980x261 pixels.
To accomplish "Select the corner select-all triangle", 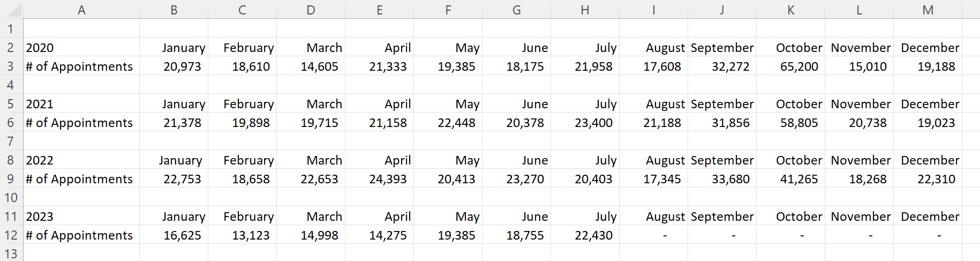I will (11, 10).
